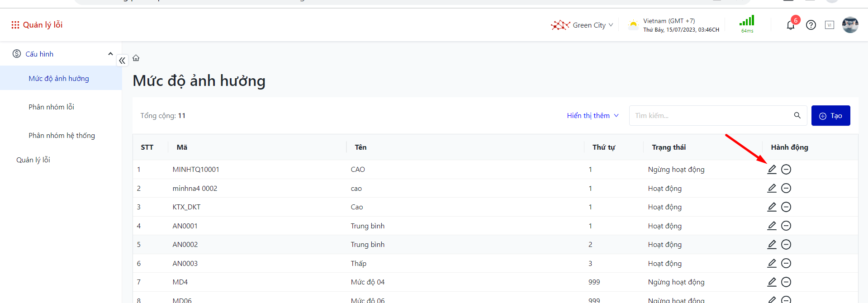The width and height of the screenshot is (868, 303).
Task: Collapse the Cấu hình menu section
Action: click(110, 54)
